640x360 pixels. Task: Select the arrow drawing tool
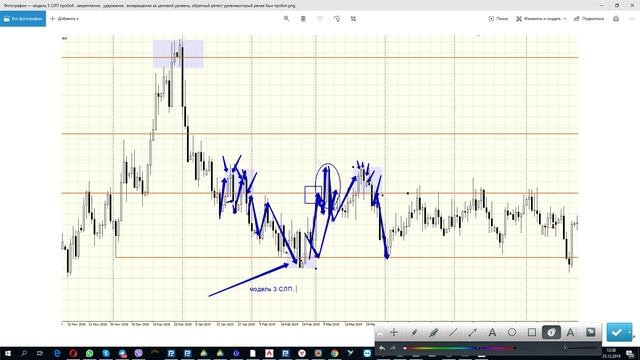(x=473, y=333)
